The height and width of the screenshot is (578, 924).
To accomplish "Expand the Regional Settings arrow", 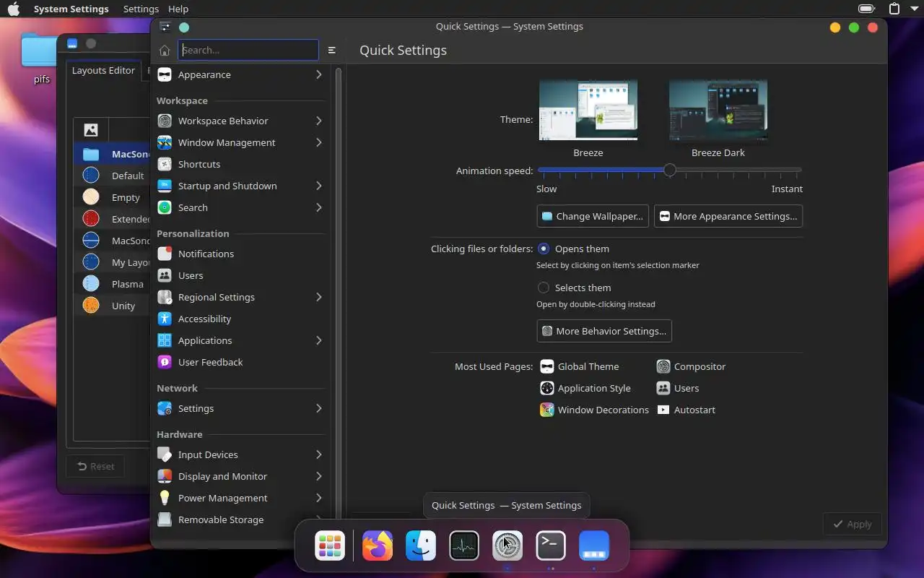I will [x=318, y=297].
